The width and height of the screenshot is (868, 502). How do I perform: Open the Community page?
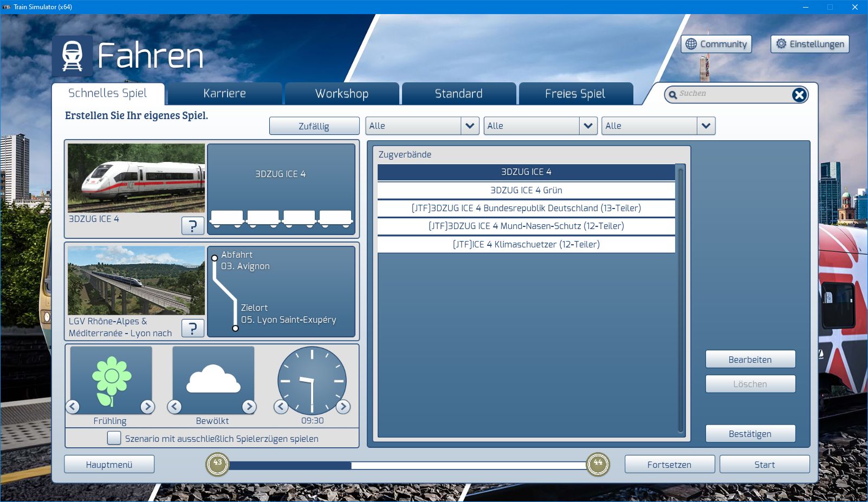pos(716,44)
